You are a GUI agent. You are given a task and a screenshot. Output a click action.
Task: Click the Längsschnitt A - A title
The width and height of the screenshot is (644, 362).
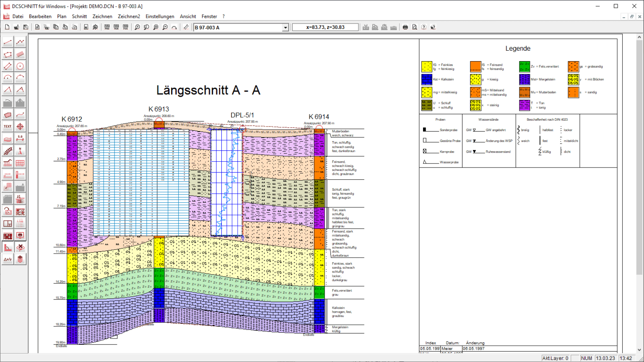click(208, 90)
